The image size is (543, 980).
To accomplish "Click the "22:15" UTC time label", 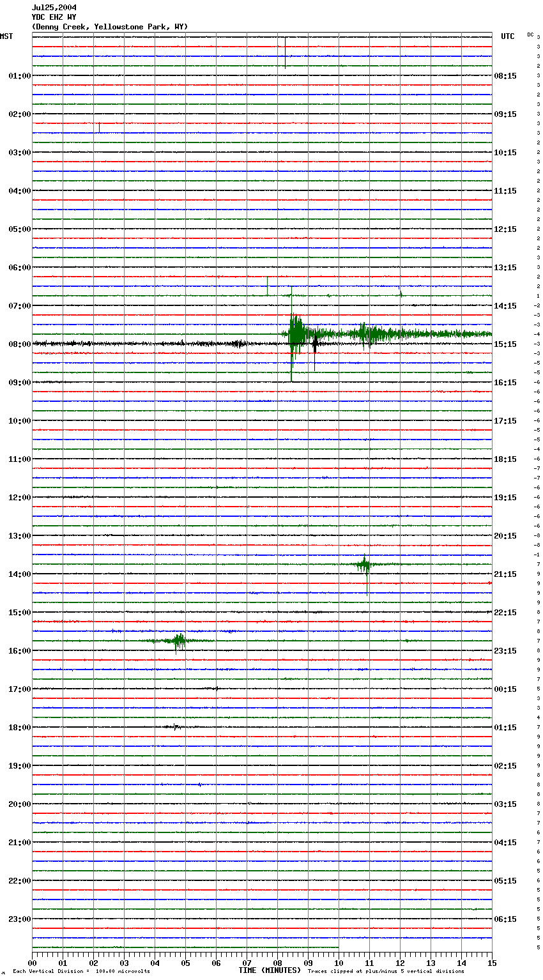I will click(x=505, y=613).
